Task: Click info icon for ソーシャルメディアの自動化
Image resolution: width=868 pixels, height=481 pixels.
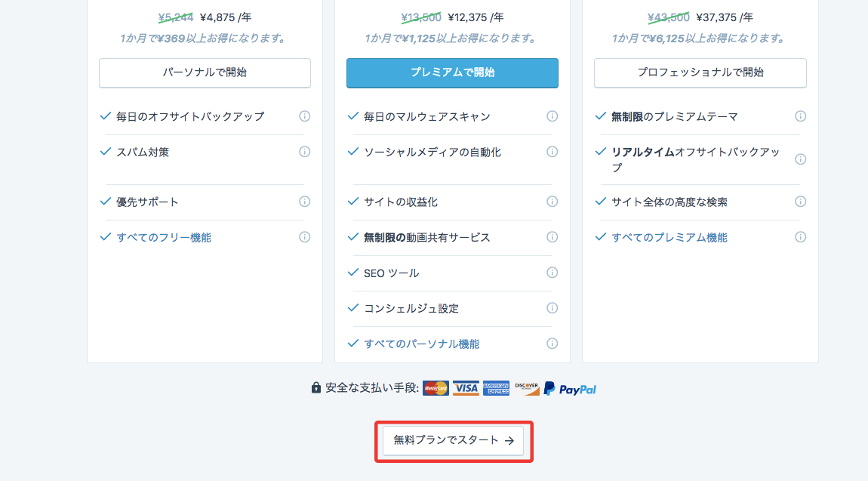Action: click(x=553, y=152)
